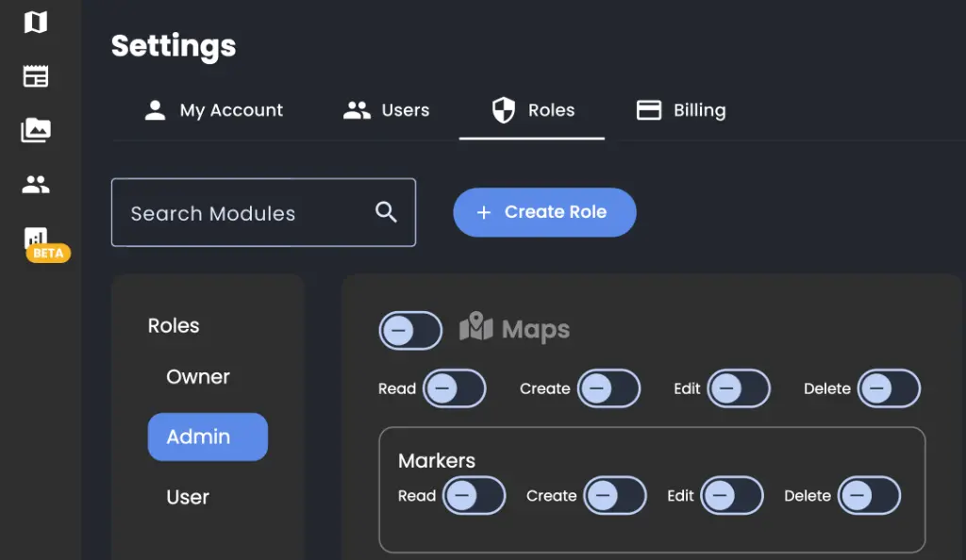Select the Admin role
This screenshot has height=560, width=966.
tap(207, 436)
